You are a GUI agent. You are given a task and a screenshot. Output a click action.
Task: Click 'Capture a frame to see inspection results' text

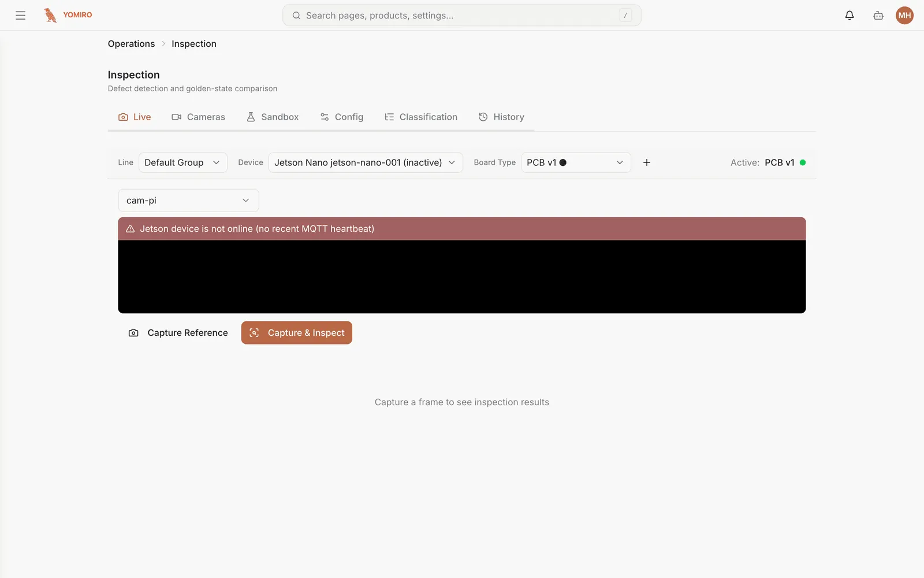point(462,402)
